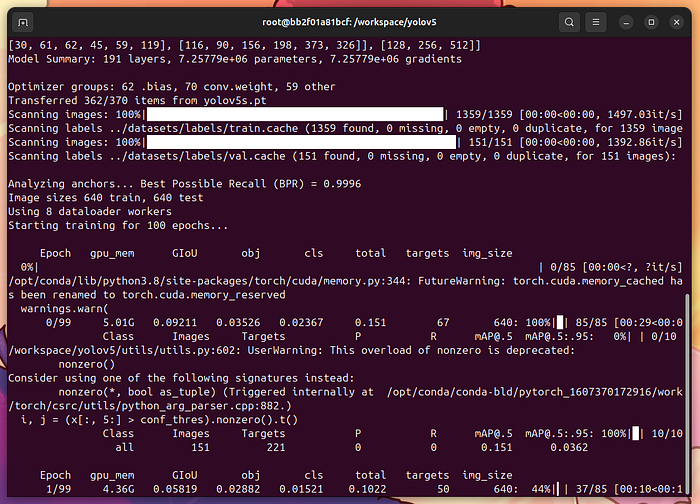The height and width of the screenshot is (504, 700).
Task: Click '/torch/csrc/utils/python_arg_parser.cpp:882.)' text
Action: [x=150, y=405]
